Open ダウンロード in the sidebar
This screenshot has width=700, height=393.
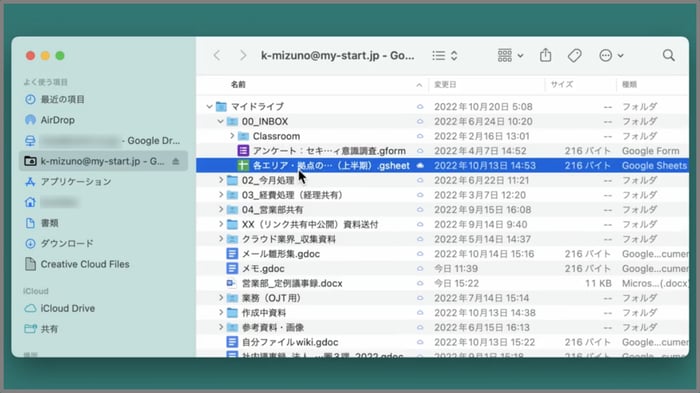[67, 243]
